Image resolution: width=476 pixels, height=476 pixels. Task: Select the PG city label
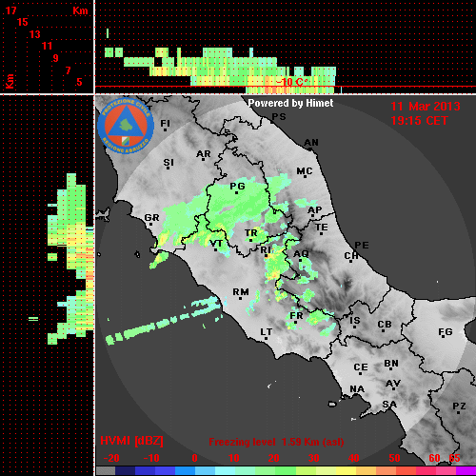[x=237, y=187]
